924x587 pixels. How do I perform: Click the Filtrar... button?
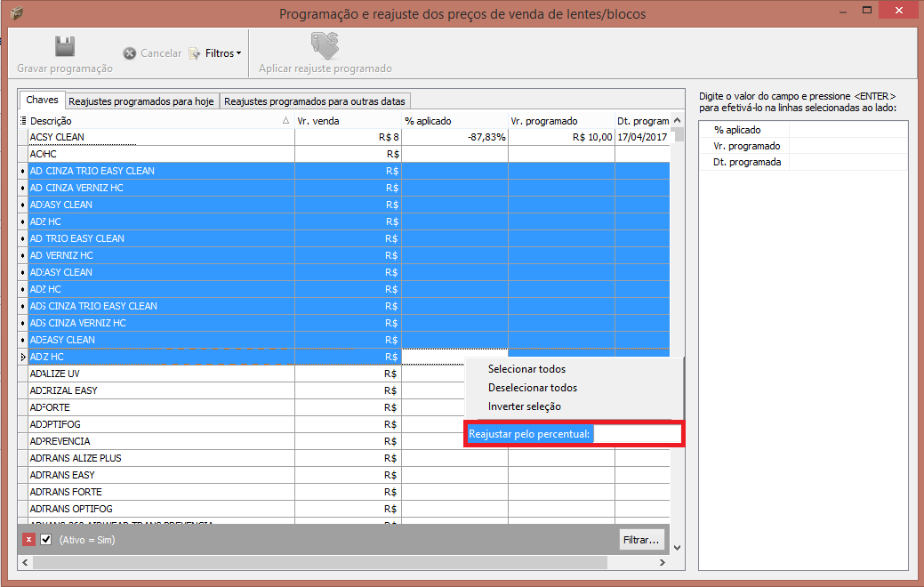pos(641,540)
